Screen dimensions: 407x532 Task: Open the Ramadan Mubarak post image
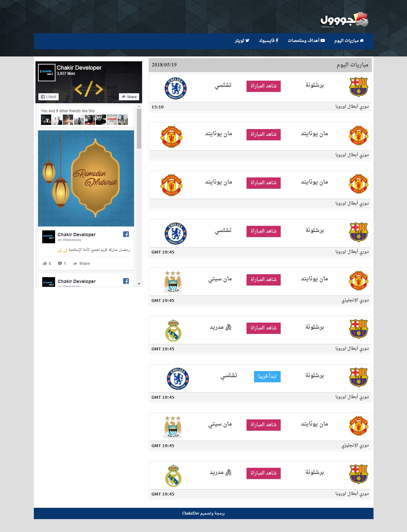click(x=86, y=178)
